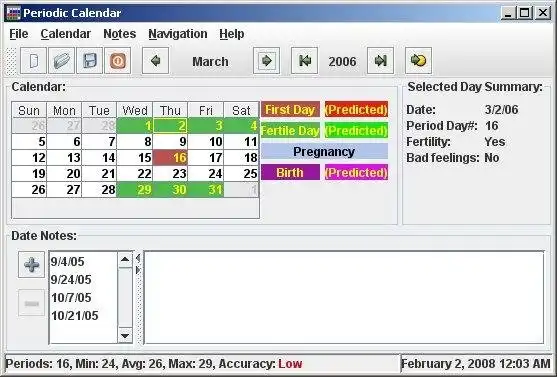
Task: Open the File menu
Action: tap(18, 34)
